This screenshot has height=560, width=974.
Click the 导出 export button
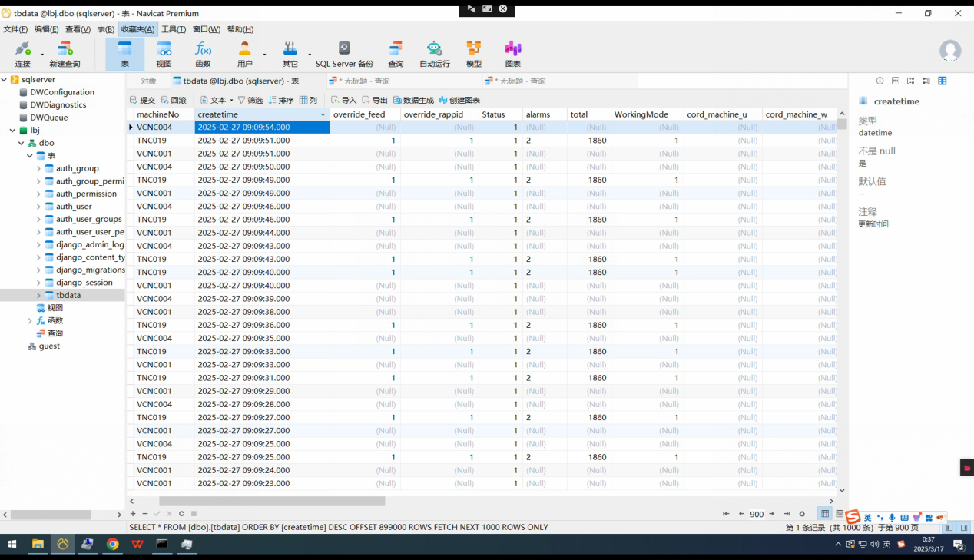(375, 101)
